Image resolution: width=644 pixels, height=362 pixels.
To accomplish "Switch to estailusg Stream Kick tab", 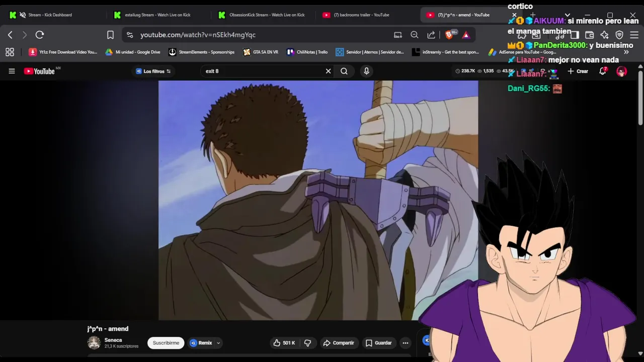I will [x=157, y=15].
